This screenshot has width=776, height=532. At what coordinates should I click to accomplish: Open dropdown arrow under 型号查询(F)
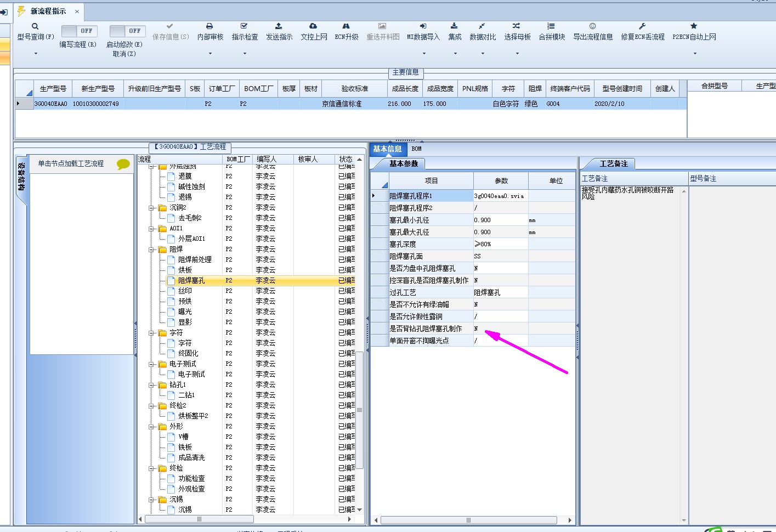(x=36, y=54)
